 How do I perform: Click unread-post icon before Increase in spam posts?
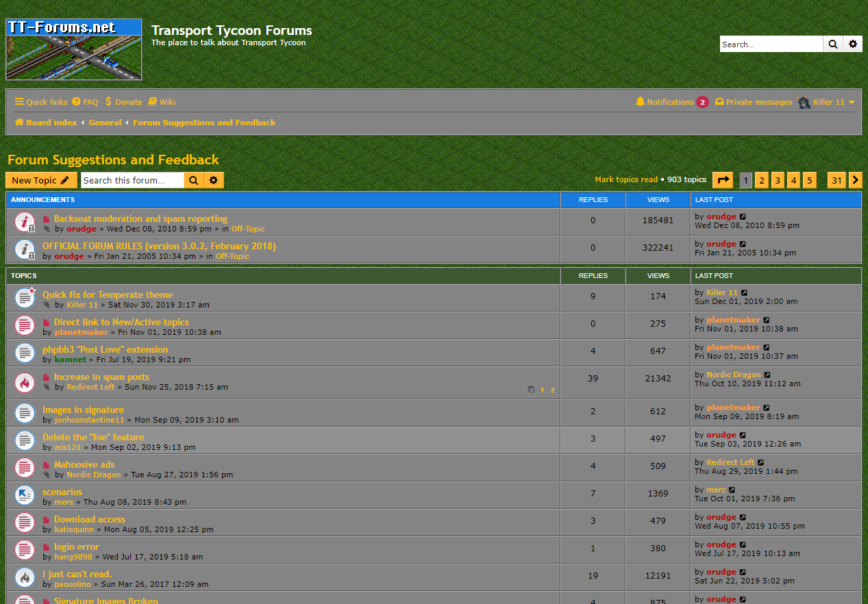(x=47, y=377)
